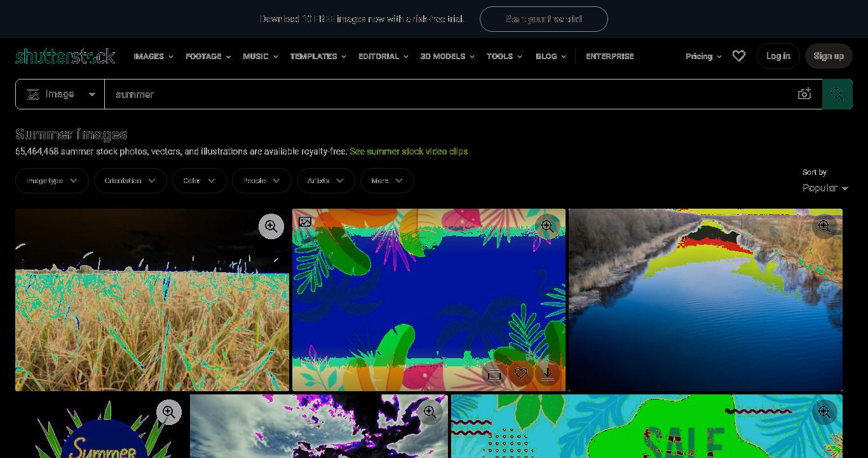Expand the People filter
The image size is (868, 458).
click(262, 181)
